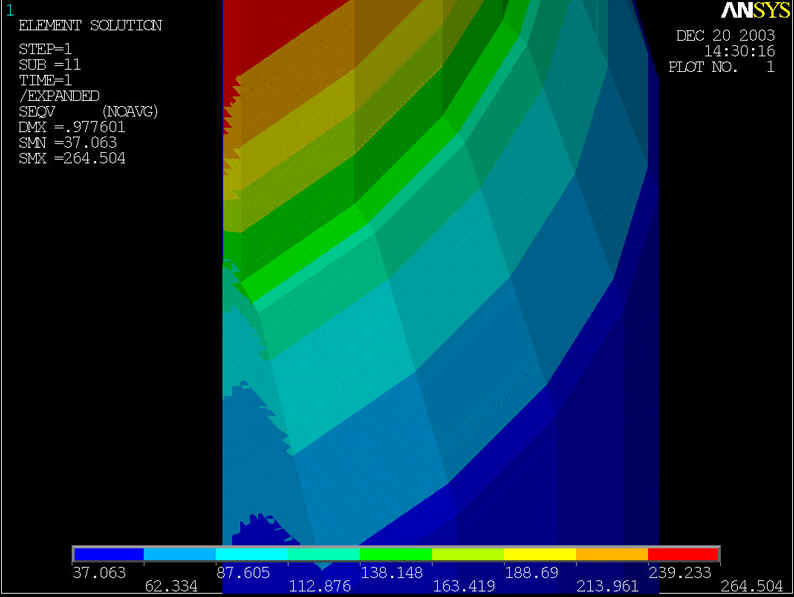
Task: Click the teal-green 112.876 legend swatch
Action: pyautogui.click(x=324, y=554)
